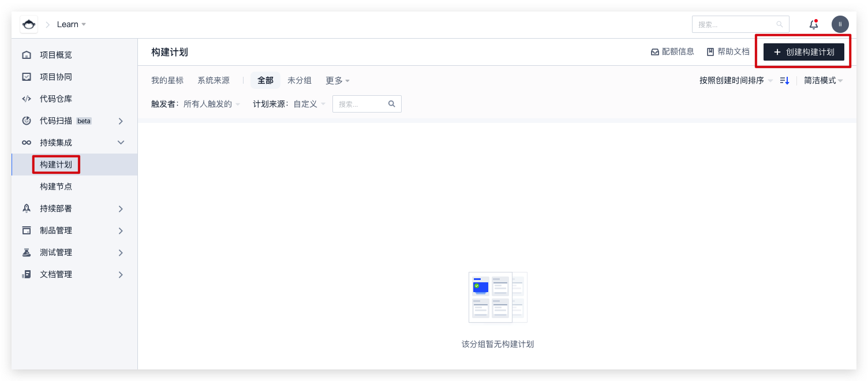Filter plans by 我的星标

[x=167, y=80]
